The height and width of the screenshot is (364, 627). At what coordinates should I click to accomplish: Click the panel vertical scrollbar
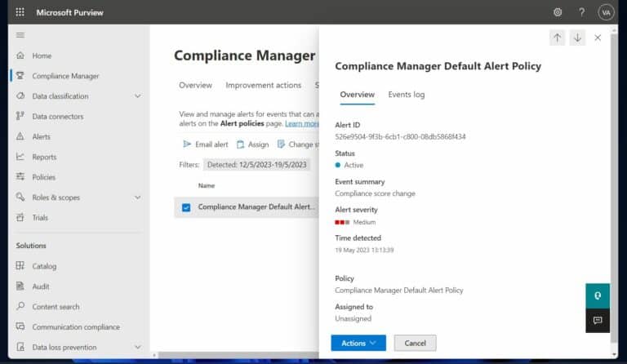click(x=614, y=188)
